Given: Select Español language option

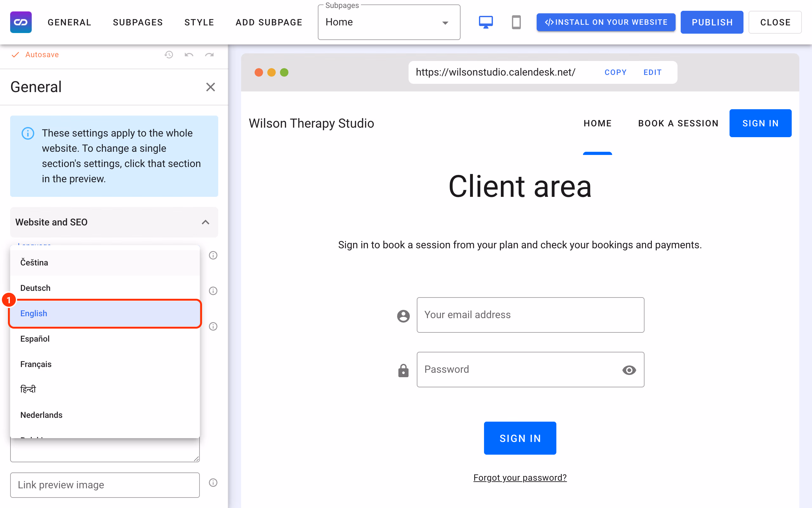Looking at the screenshot, I should coord(105,339).
